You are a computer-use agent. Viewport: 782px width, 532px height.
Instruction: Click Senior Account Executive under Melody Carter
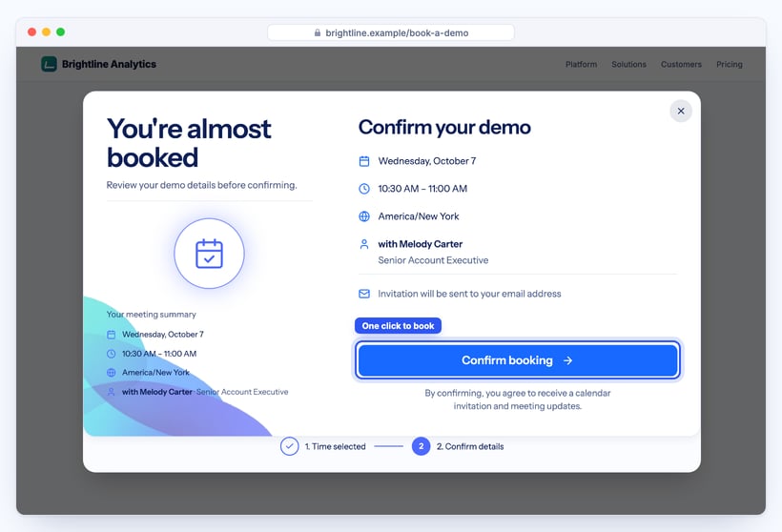433,260
